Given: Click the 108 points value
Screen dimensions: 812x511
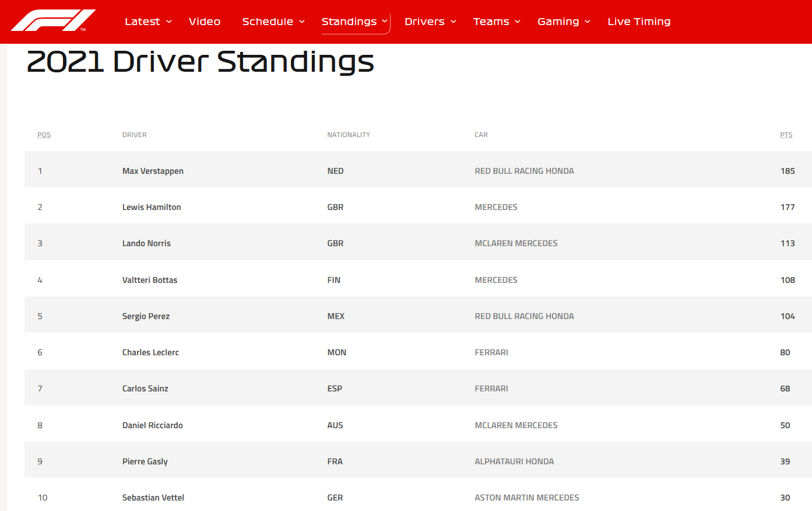Looking at the screenshot, I should tap(788, 280).
